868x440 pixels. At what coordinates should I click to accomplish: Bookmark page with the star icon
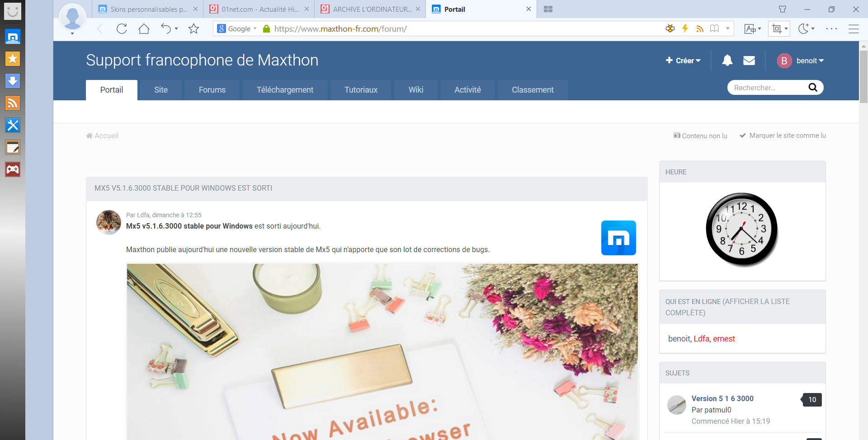[193, 29]
